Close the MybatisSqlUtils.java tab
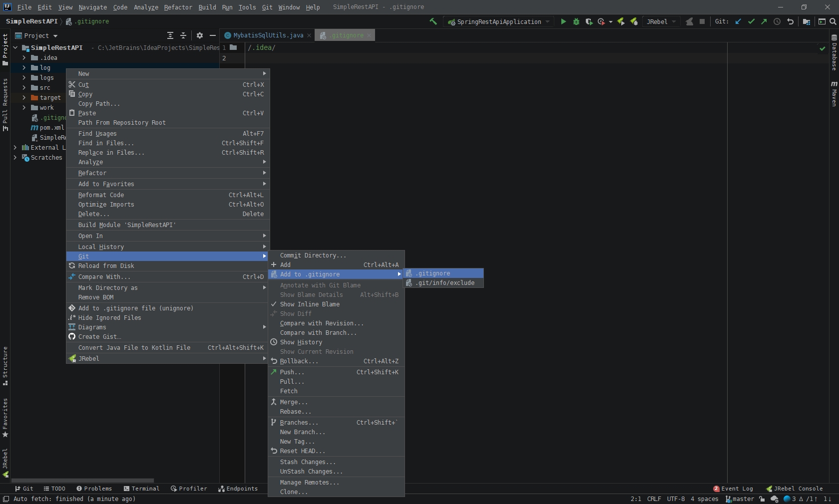This screenshot has width=839, height=504. pyautogui.click(x=309, y=35)
